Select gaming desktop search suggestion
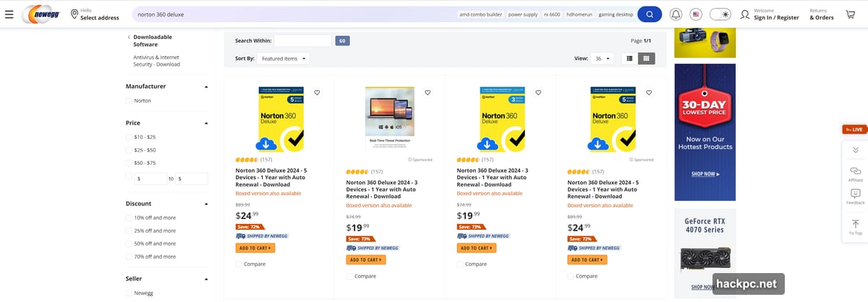The height and width of the screenshot is (302, 868). tap(617, 14)
